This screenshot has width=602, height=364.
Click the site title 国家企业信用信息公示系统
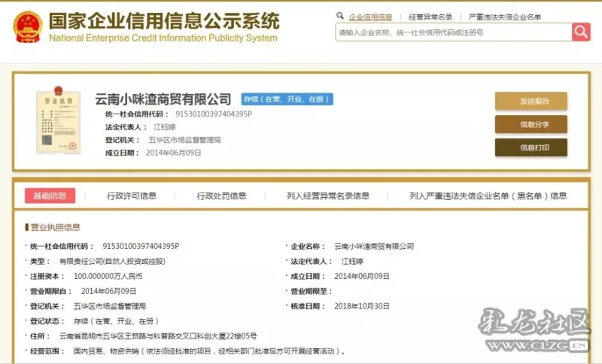164,21
